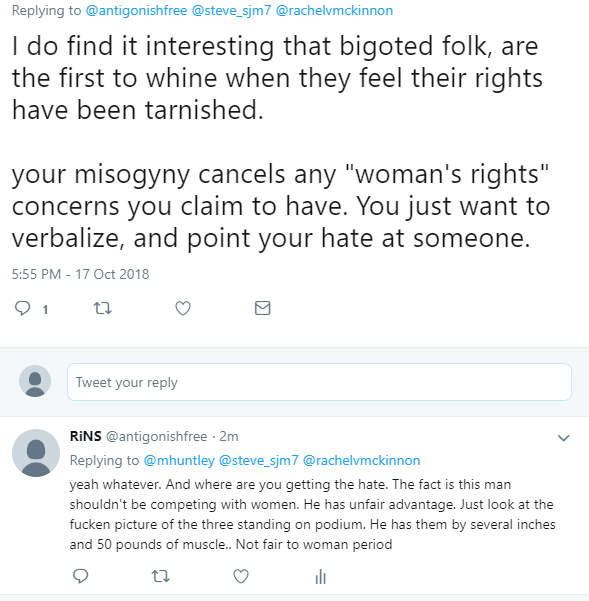Open the 5:55 PM - 17 Oct 2018 timestamp
This screenshot has width=589, height=601.
pyautogui.click(x=80, y=274)
